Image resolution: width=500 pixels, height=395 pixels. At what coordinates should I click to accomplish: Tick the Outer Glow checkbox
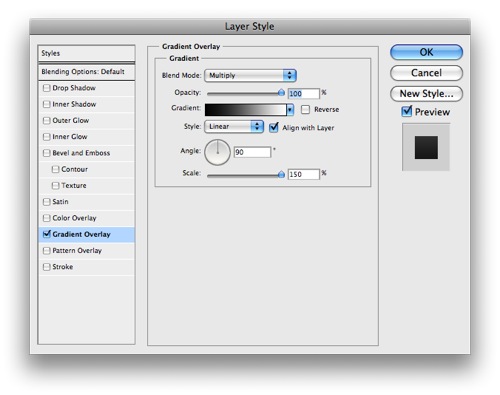tap(46, 120)
